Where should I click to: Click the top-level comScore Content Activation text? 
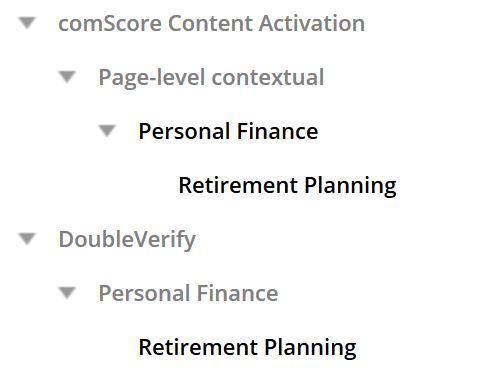212,23
